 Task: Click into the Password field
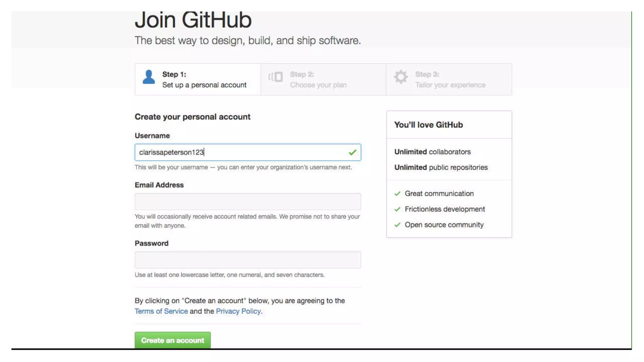pyautogui.click(x=247, y=260)
